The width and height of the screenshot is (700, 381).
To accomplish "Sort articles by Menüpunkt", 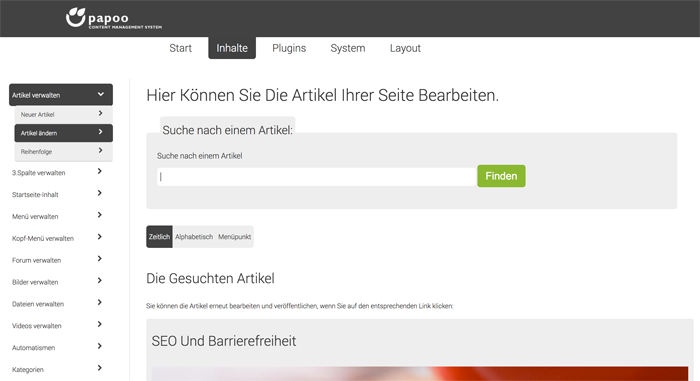I will [x=234, y=237].
